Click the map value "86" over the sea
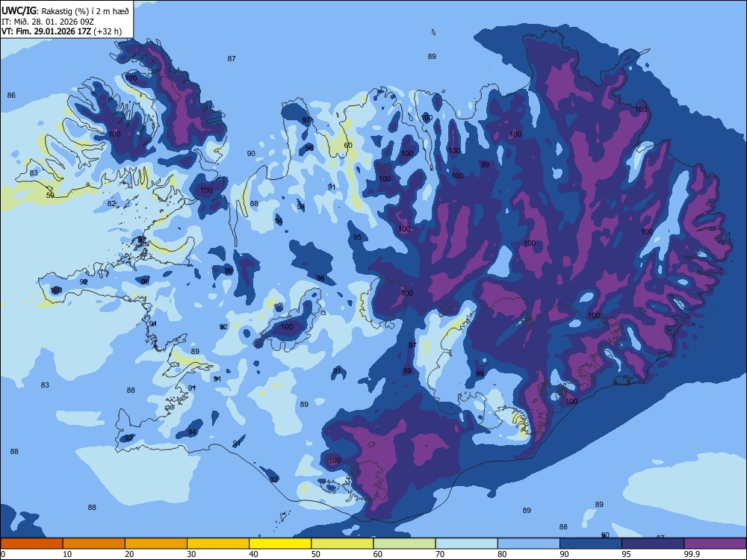747x560 pixels. (x=11, y=96)
